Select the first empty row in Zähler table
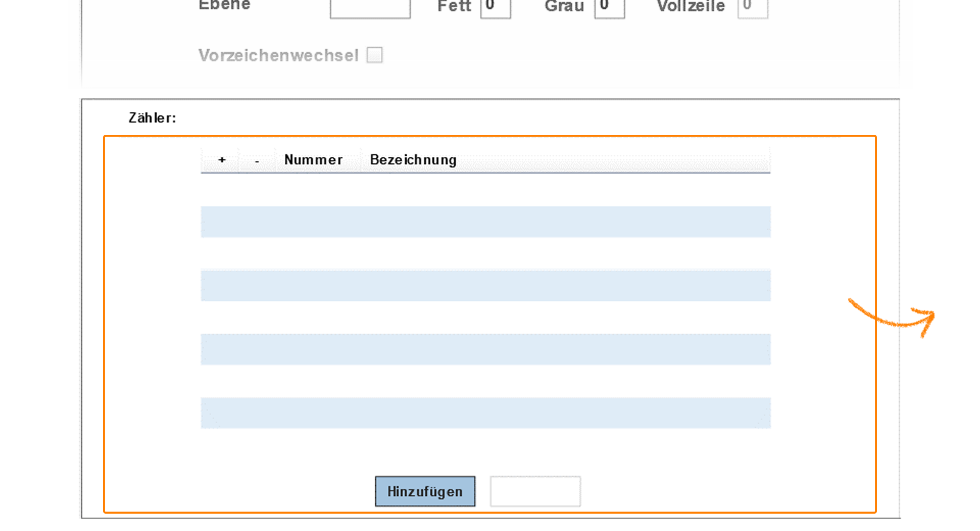Image resolution: width=980 pixels, height=531 pixels. 485,190
